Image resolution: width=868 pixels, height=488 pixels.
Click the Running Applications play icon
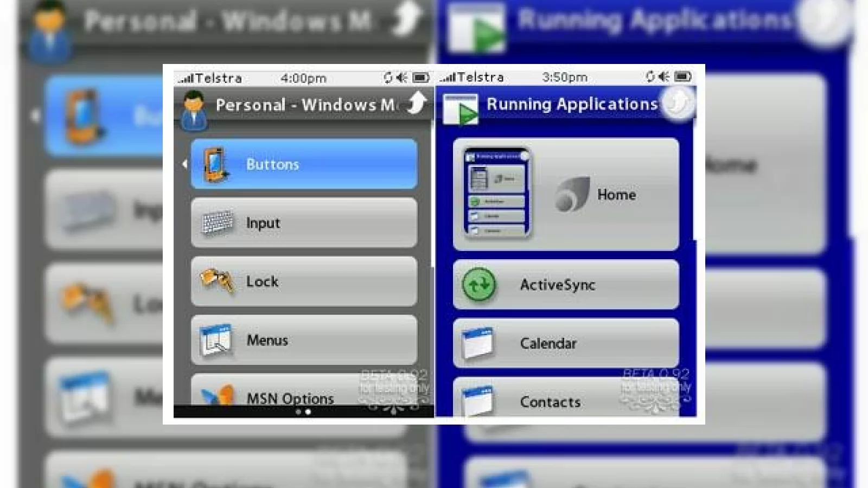tap(461, 110)
